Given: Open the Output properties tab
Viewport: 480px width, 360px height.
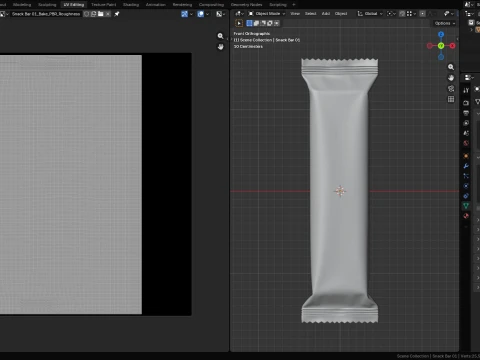Looking at the screenshot, I should point(466,113).
